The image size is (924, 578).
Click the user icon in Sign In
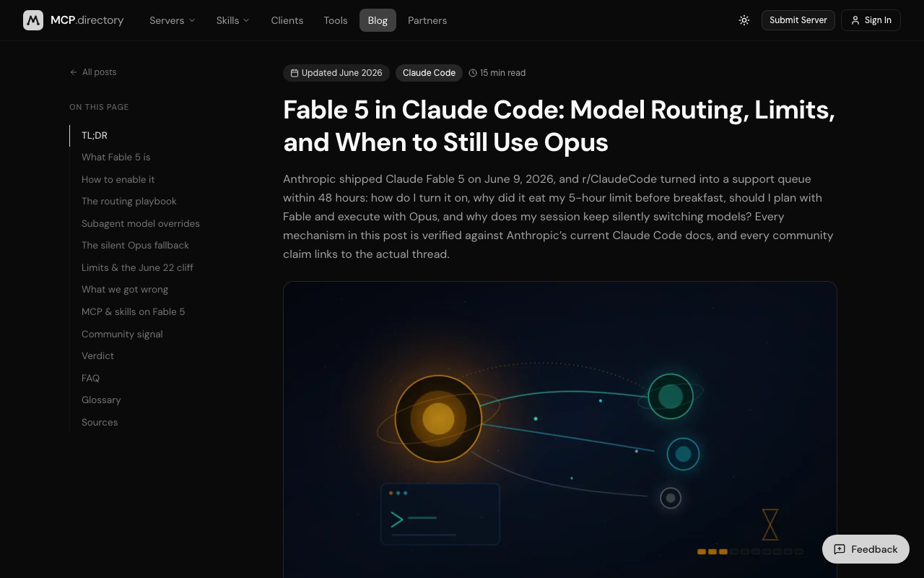point(855,20)
